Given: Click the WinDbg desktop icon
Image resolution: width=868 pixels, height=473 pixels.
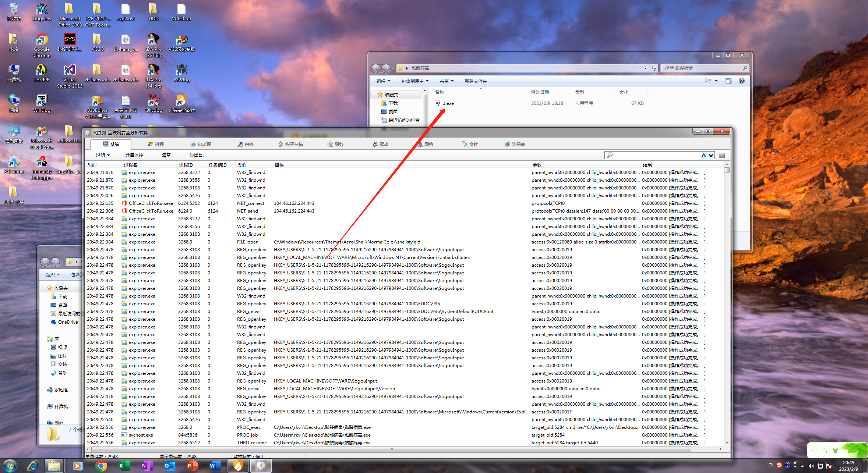Looking at the screenshot, I should [42, 103].
